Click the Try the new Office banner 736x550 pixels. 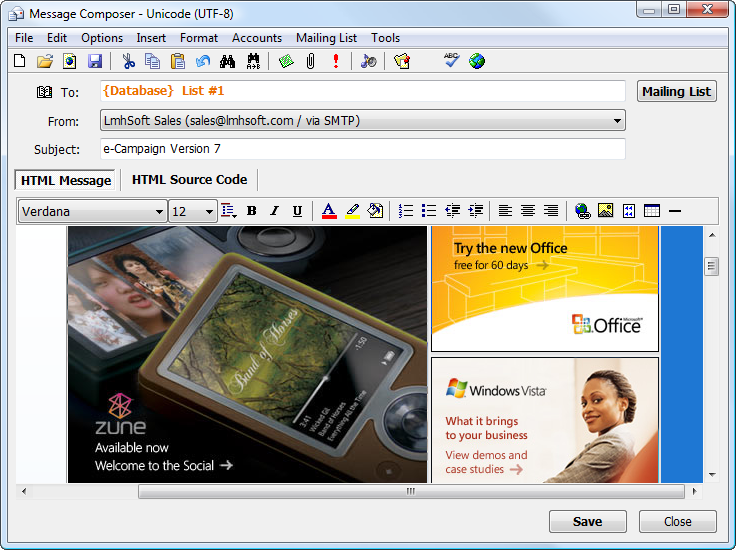click(x=545, y=289)
